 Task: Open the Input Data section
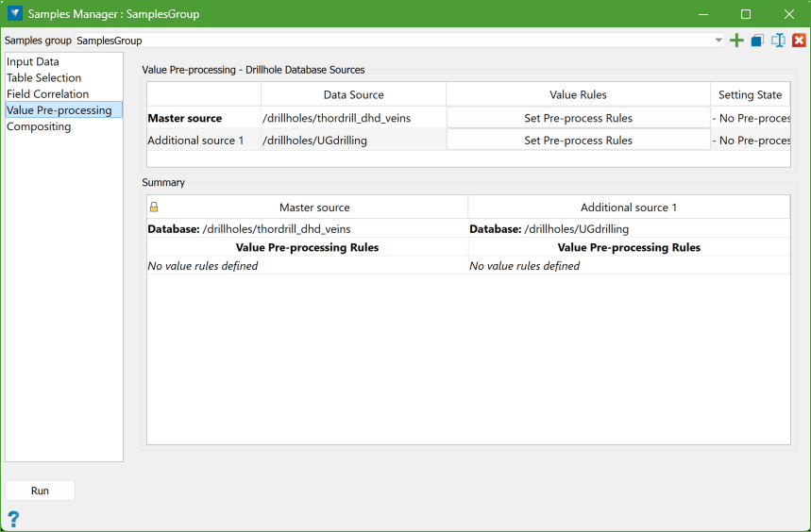(33, 61)
